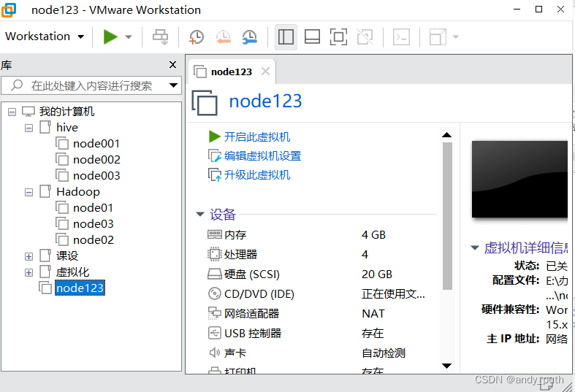Close the node123 tab
Viewport: 575px width, 392px height.
pyautogui.click(x=265, y=72)
